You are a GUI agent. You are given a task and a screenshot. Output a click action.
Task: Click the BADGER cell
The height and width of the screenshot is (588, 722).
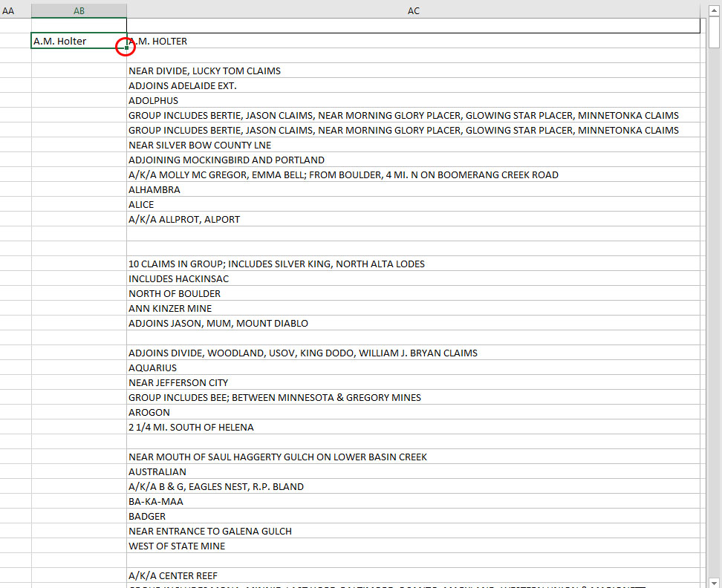pos(147,517)
